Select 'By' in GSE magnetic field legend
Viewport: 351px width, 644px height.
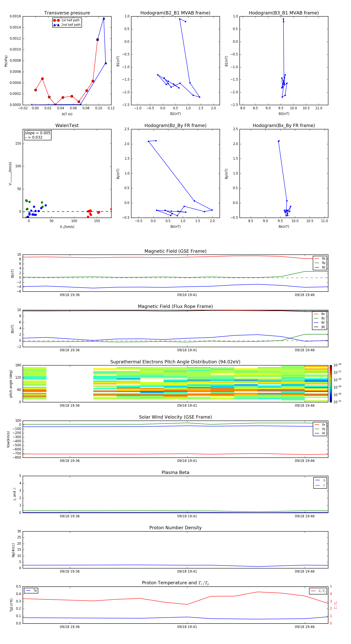(320, 263)
